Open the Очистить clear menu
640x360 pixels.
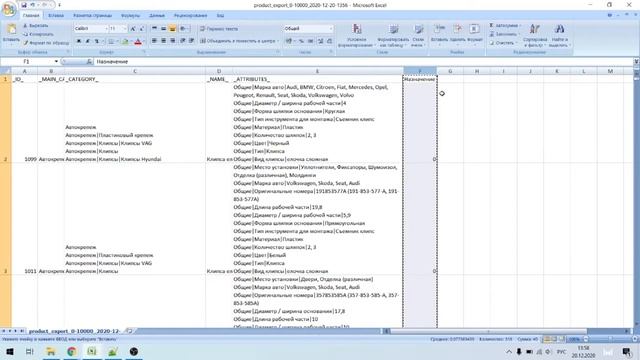(502, 43)
